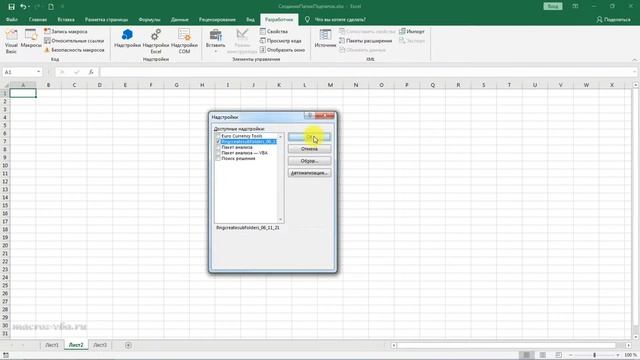
Task: Select the Лист1 sheet tab
Action: [52, 345]
